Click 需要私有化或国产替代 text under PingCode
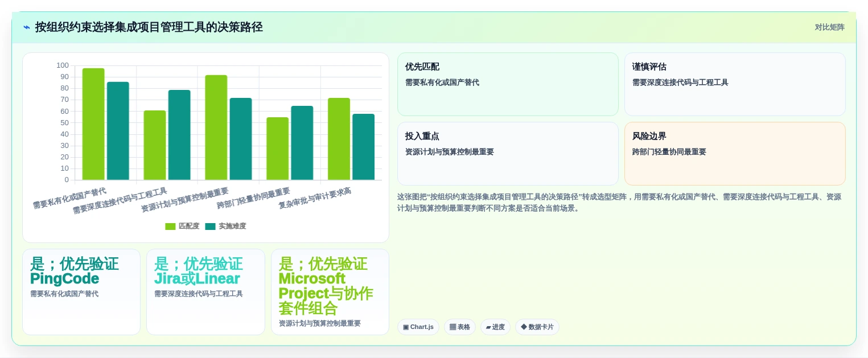868x358 pixels. [x=64, y=294]
